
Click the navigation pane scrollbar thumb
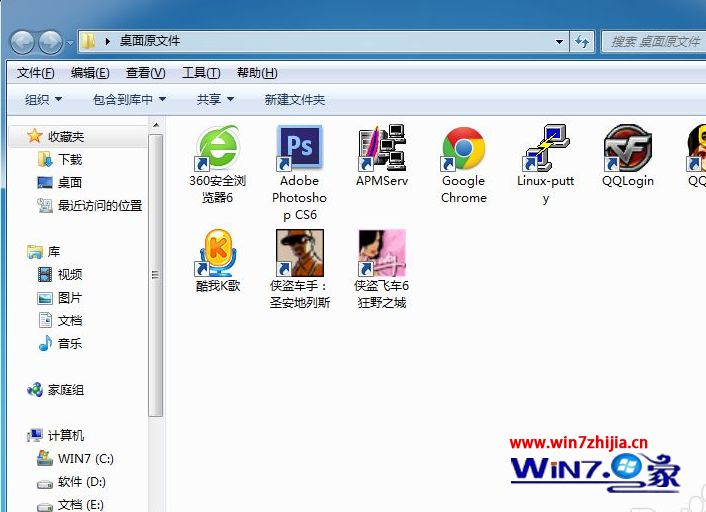(156, 275)
